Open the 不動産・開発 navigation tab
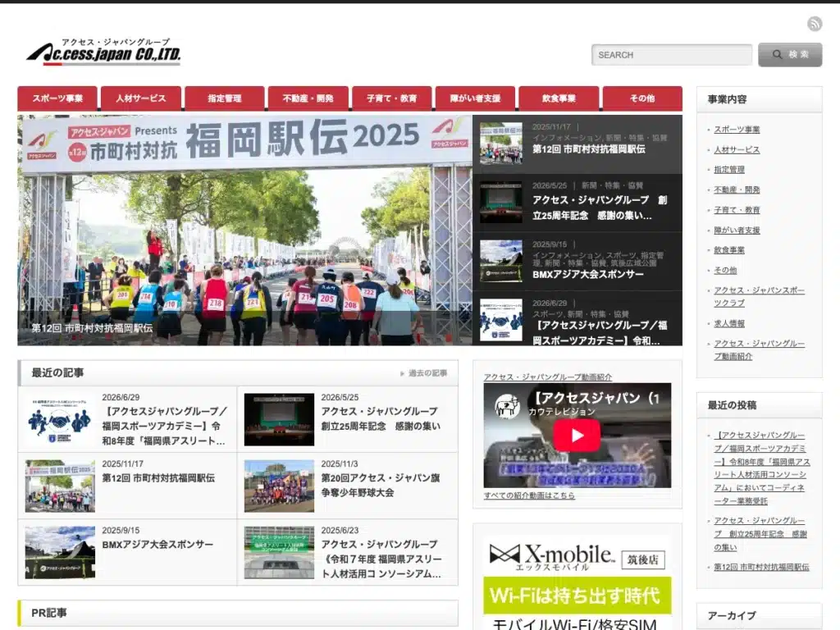840x630 pixels. (308, 98)
